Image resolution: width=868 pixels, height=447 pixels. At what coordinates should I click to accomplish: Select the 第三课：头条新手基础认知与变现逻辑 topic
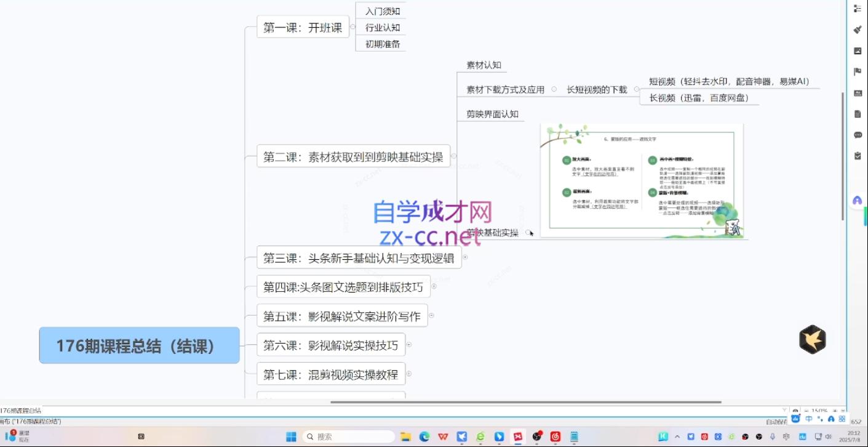pos(359,257)
